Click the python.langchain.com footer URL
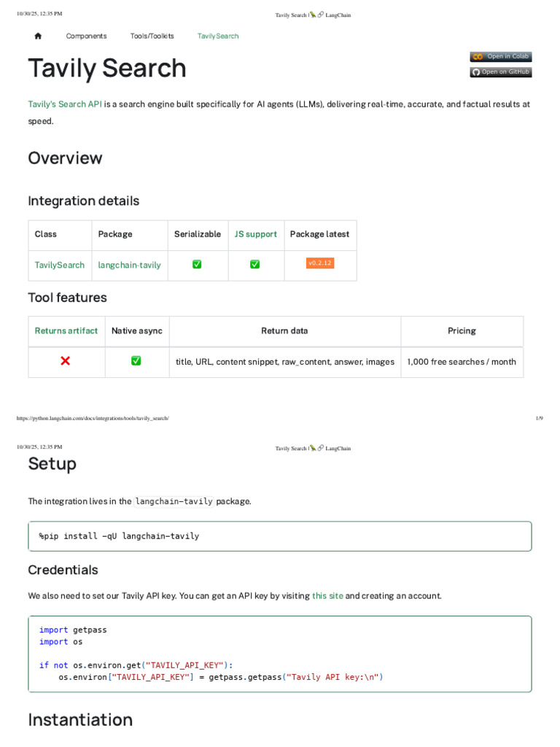 point(93,418)
